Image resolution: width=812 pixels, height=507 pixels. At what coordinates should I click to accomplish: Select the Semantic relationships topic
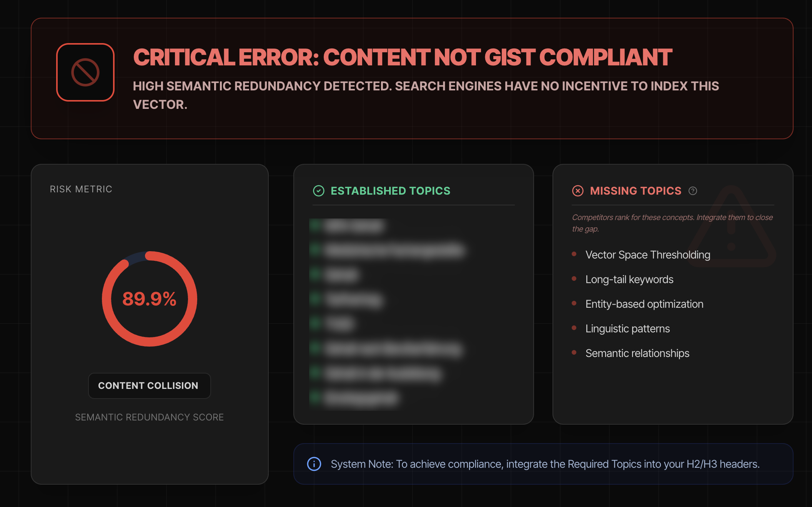pyautogui.click(x=637, y=353)
